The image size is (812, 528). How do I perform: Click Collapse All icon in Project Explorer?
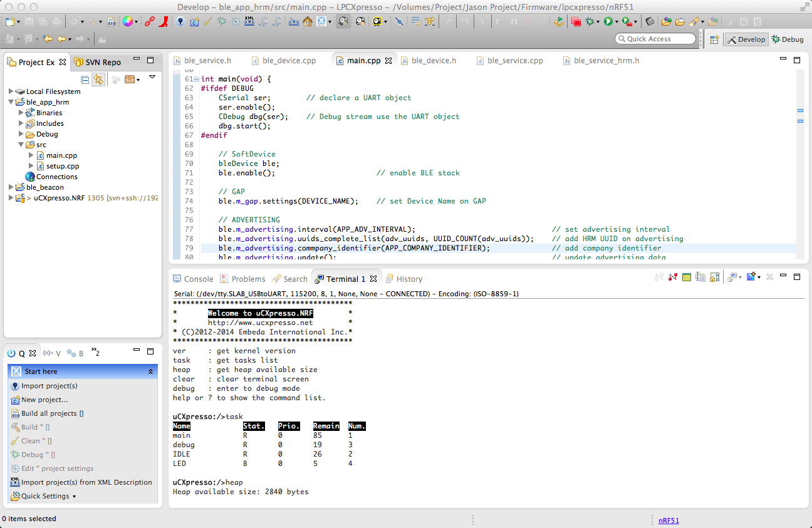click(x=85, y=80)
